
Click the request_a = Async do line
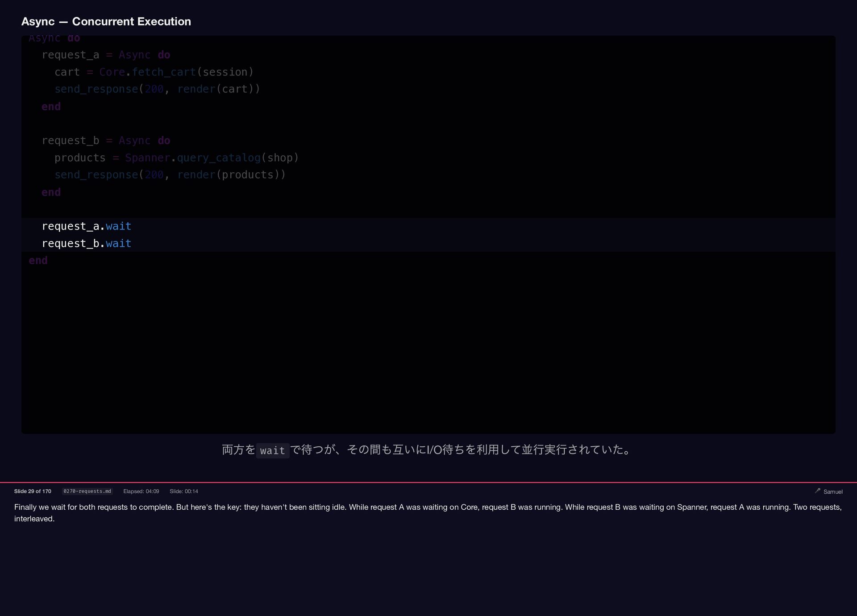pyautogui.click(x=106, y=55)
